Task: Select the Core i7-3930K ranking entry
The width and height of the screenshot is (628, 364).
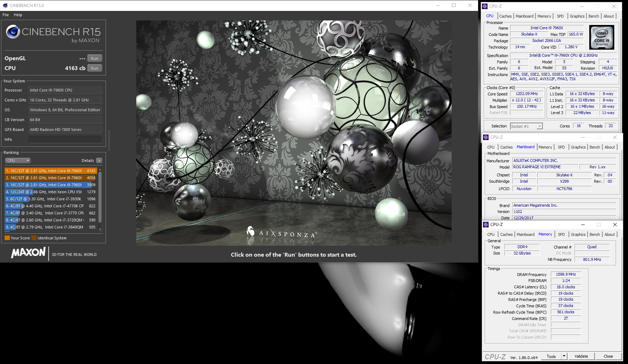Action: (x=51, y=199)
